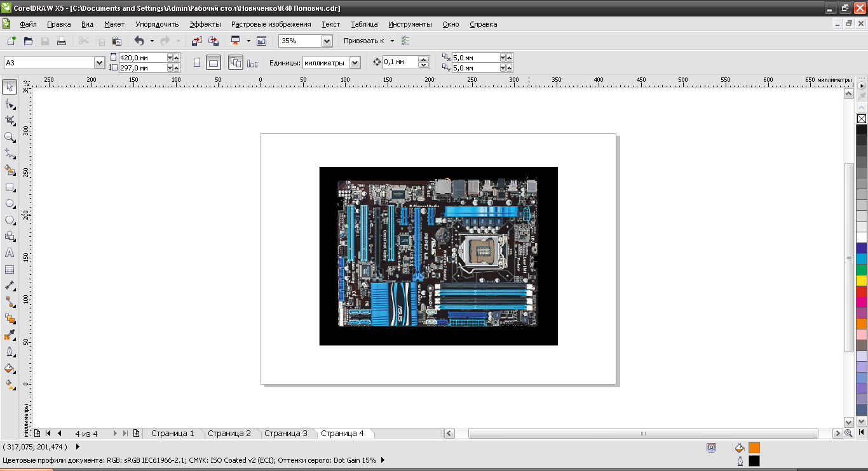Click the Open file folder icon
Screen dimensions: 868x471
(x=28, y=41)
